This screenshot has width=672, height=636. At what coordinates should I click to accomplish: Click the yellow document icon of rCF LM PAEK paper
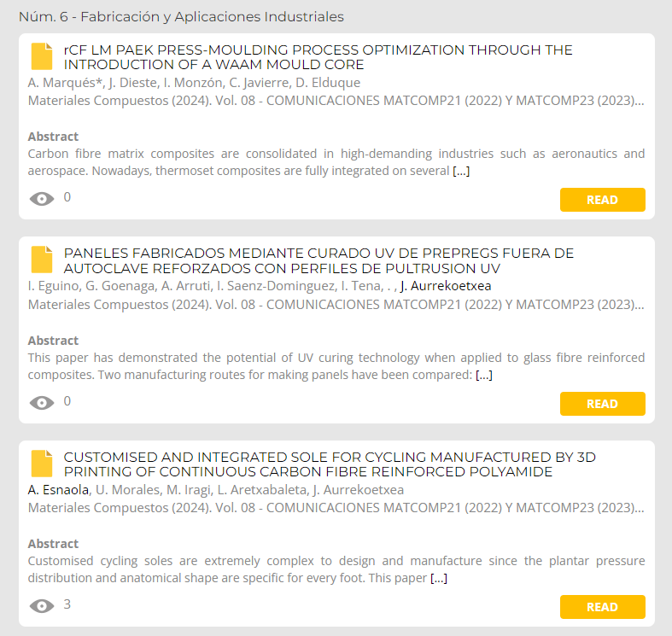click(x=42, y=56)
